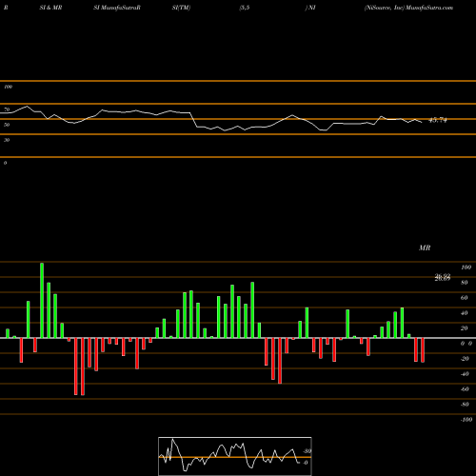Click the MR axis label "60"
Image resolution: width=476 pixels, height=476 pixels.
pos(465,298)
